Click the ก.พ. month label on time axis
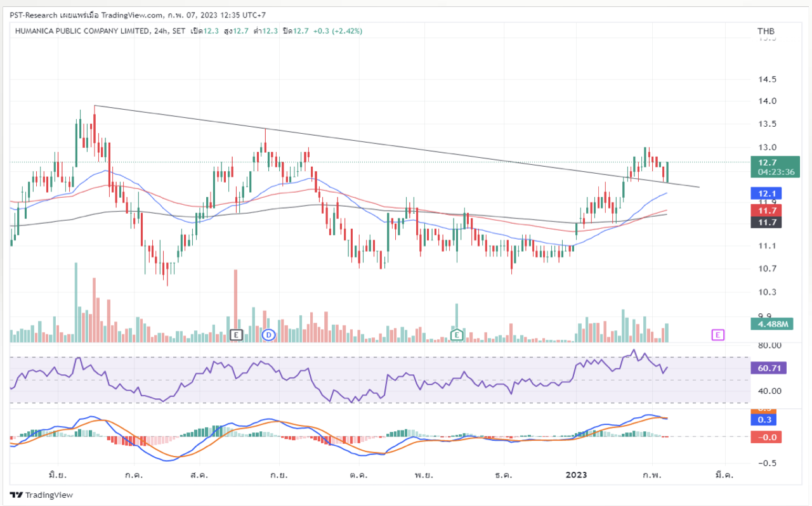Screen dimensions: 812x506 (653, 474)
